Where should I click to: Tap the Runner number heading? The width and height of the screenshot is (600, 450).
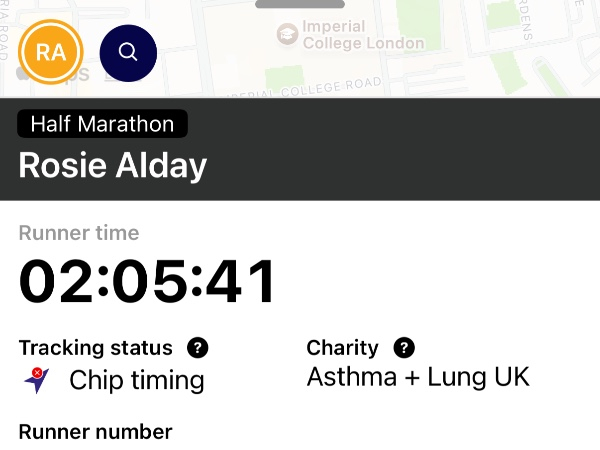point(96,432)
